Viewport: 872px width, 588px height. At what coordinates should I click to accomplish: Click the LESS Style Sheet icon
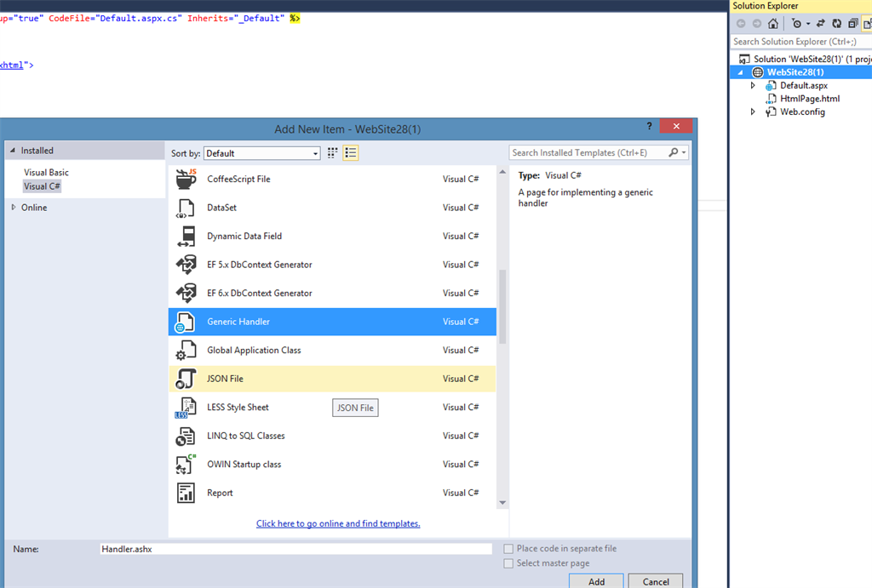pos(186,408)
